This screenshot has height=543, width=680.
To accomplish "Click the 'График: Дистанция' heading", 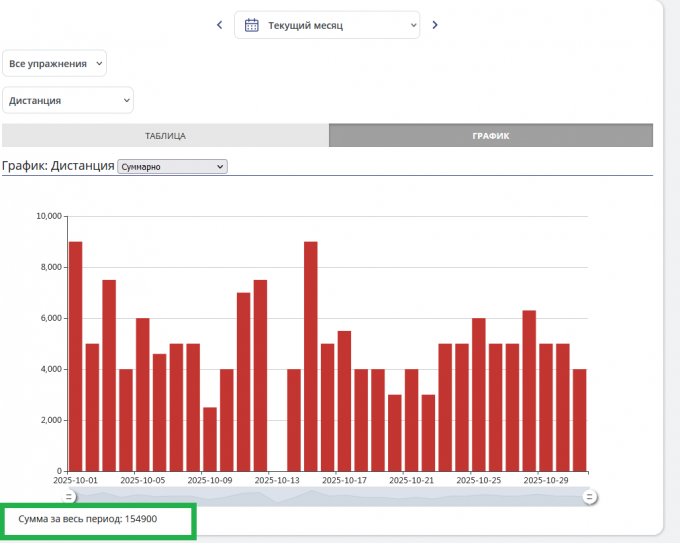I will coord(58,166).
